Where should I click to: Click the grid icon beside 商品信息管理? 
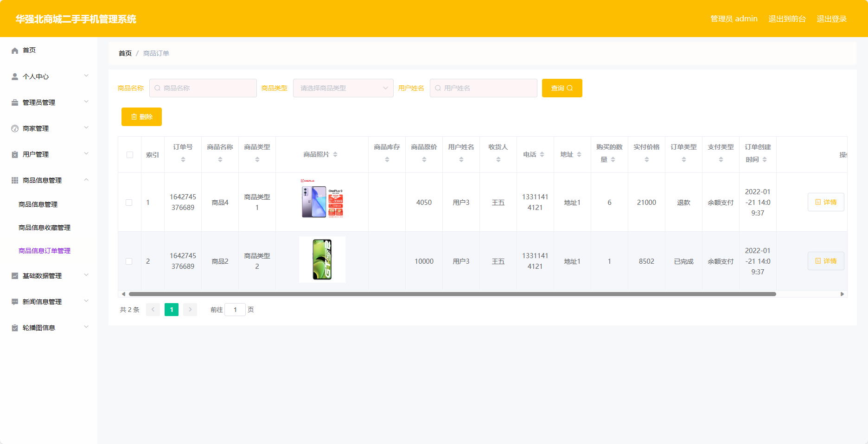(x=15, y=180)
